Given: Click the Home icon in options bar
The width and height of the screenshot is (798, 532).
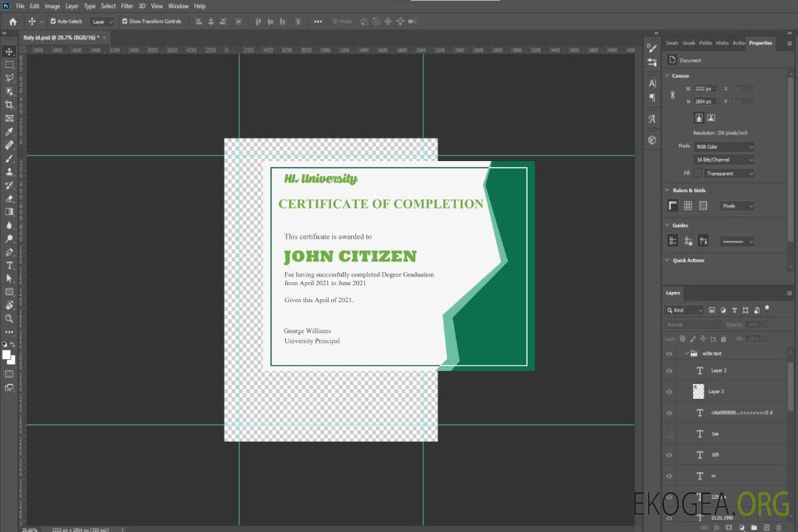Looking at the screenshot, I should click(13, 21).
